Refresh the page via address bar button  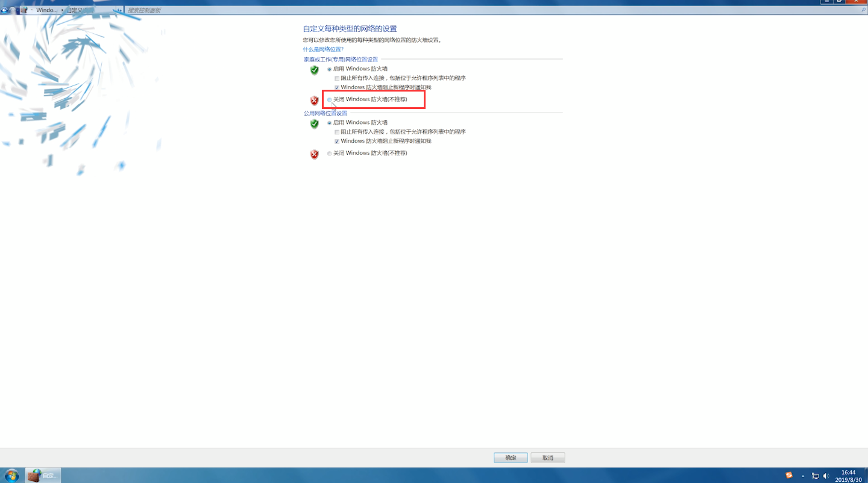(119, 10)
